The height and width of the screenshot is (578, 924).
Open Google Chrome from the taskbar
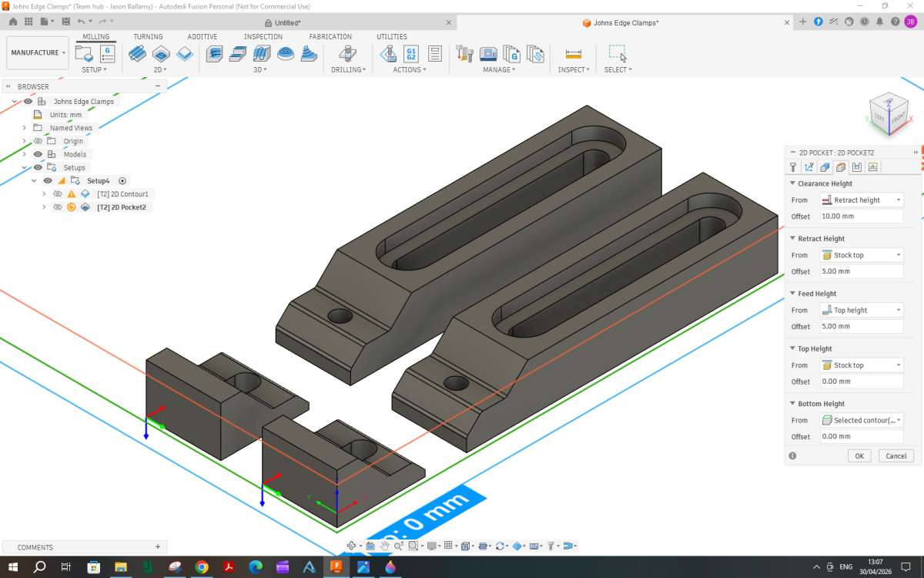tap(202, 567)
